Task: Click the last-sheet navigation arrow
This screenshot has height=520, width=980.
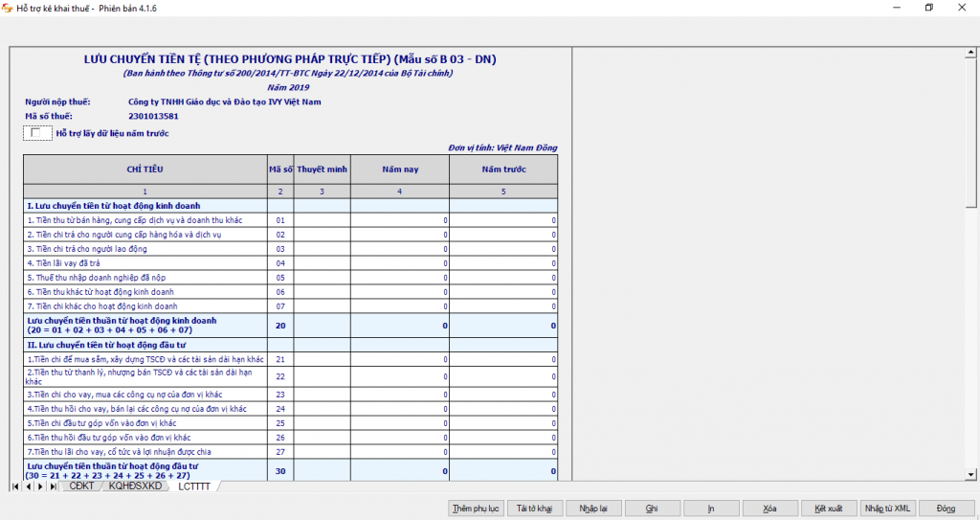Action: 53,486
